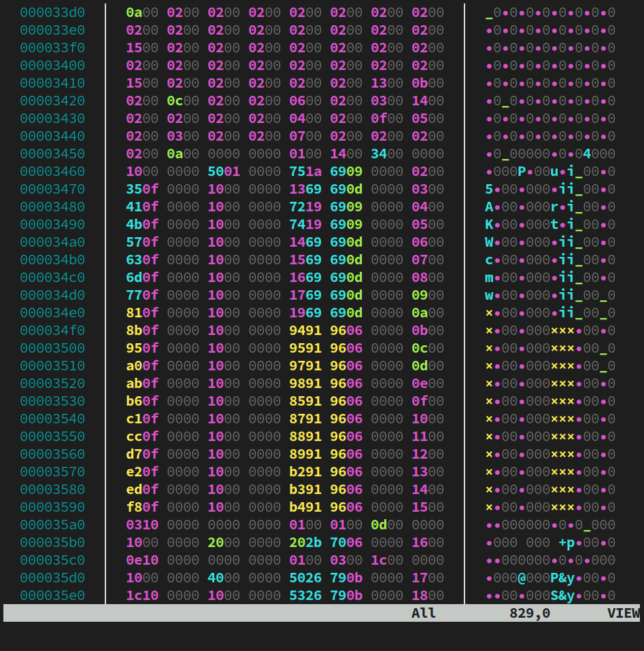Screen dimensions: 644x651
Task: Select the 5326 hex word
Action: 305,595
